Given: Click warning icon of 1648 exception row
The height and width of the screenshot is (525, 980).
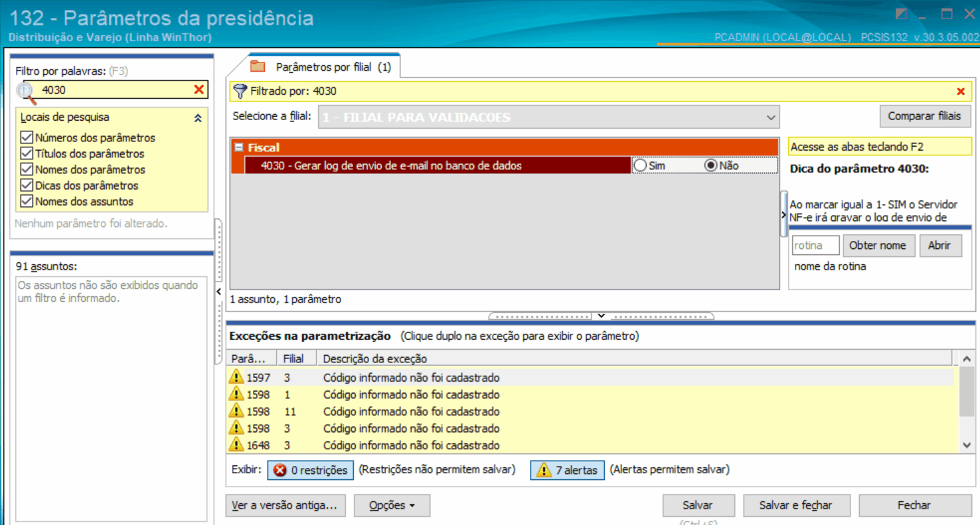Looking at the screenshot, I should click(x=236, y=445).
